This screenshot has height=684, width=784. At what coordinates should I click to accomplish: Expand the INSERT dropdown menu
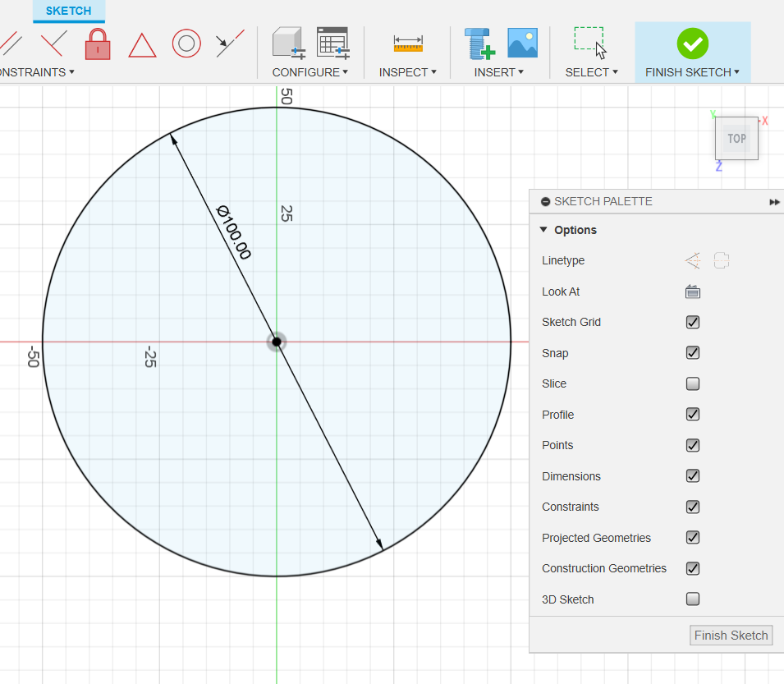coord(499,72)
